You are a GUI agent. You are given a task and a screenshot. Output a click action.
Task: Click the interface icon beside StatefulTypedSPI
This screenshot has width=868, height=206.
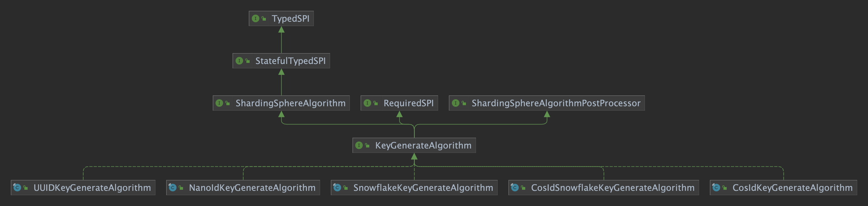click(x=239, y=61)
